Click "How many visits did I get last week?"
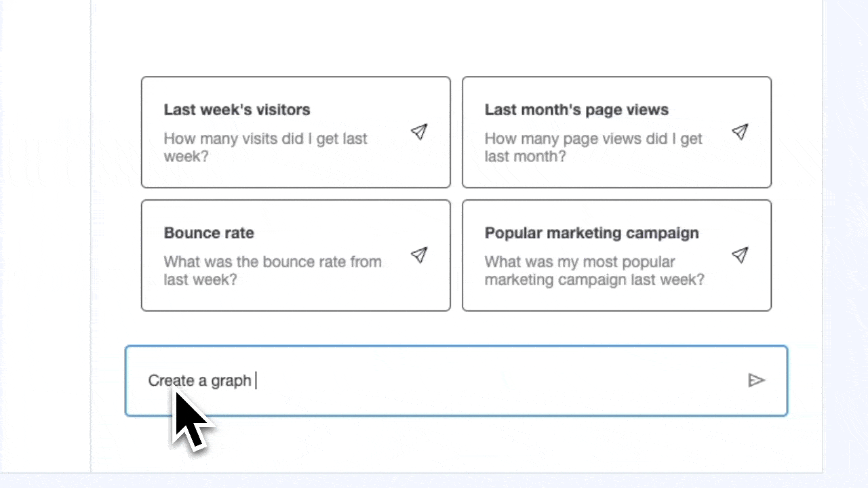This screenshot has height=488, width=868. (x=265, y=147)
